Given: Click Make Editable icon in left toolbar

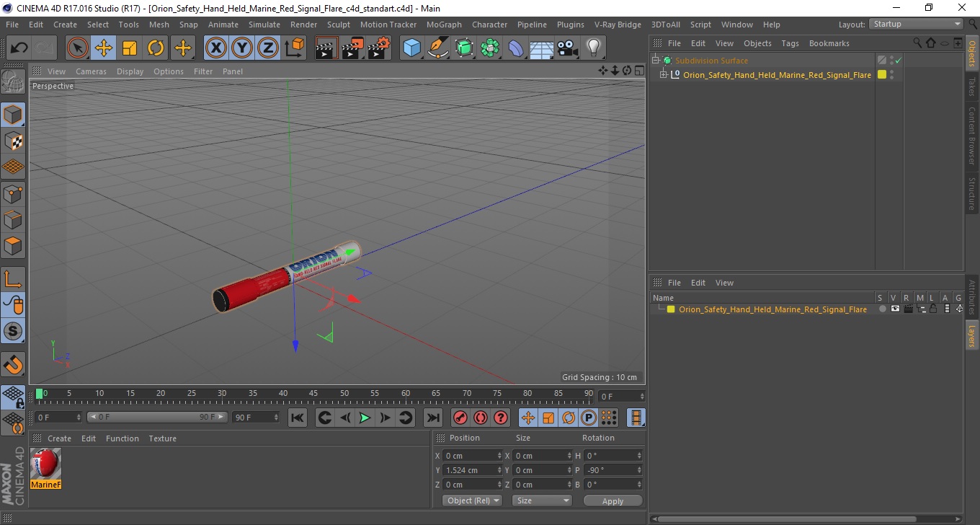Looking at the screenshot, I should (13, 82).
